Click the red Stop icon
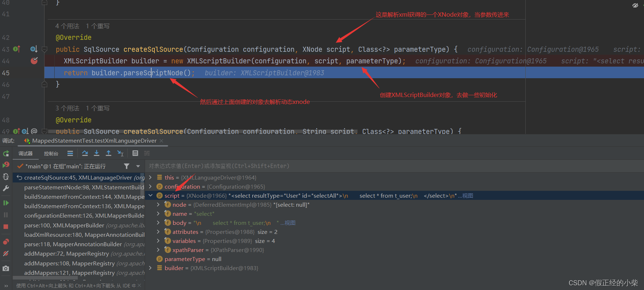Viewport: 644px width, 290px height. pyautogui.click(x=6, y=227)
